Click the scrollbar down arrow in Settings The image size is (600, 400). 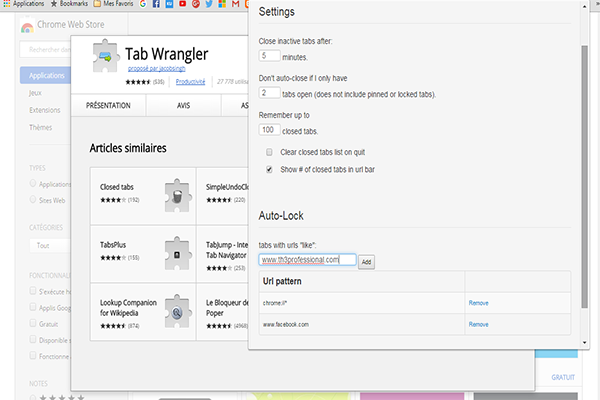coord(584,343)
